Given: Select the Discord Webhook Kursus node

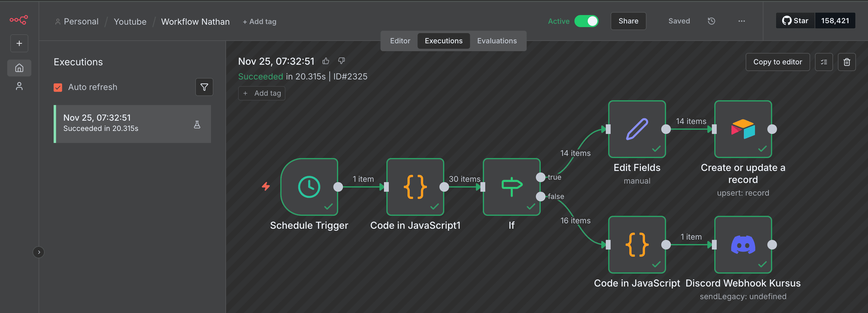Looking at the screenshot, I should tap(743, 245).
